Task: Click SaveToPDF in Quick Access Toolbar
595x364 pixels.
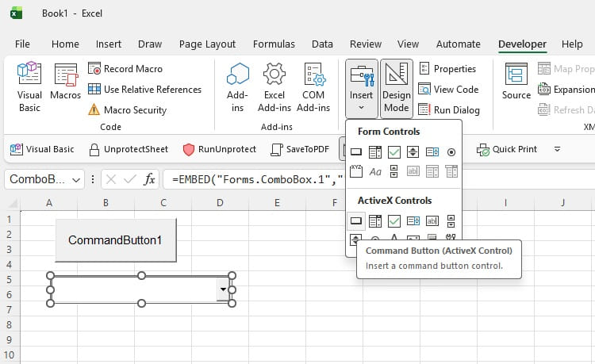Action: pos(300,149)
